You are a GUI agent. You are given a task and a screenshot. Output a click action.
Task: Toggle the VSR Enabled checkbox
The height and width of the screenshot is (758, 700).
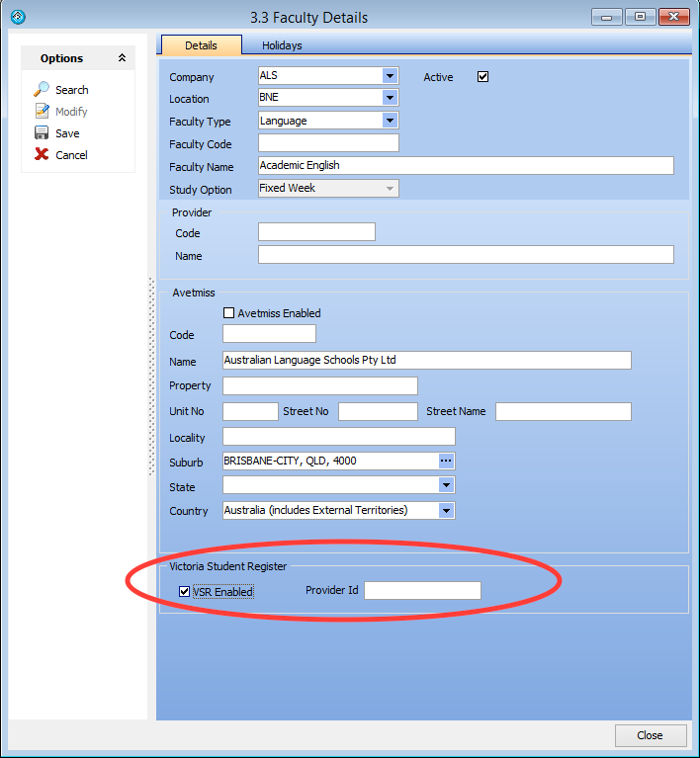[x=185, y=592]
